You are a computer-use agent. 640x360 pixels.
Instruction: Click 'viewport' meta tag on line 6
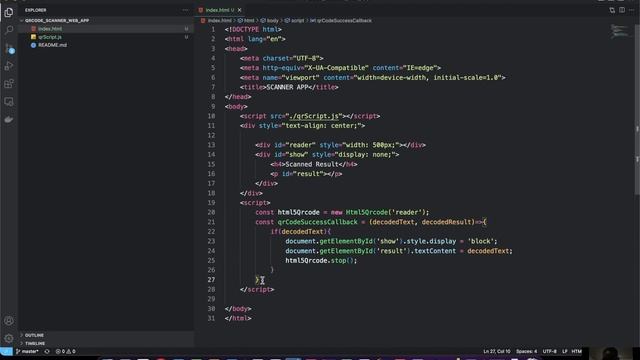[x=373, y=78]
